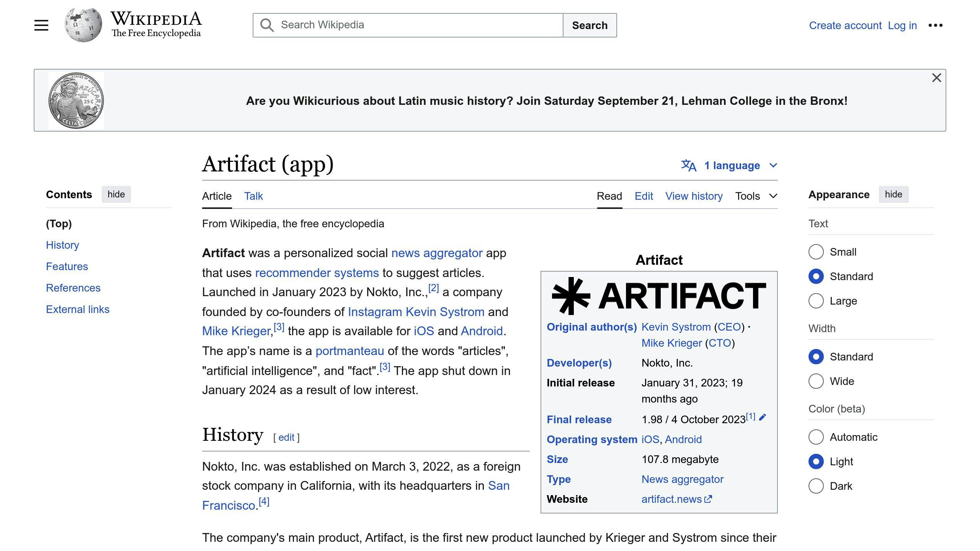Jump to Features in contents
Image resolution: width=980 pixels, height=551 pixels.
[x=67, y=266]
